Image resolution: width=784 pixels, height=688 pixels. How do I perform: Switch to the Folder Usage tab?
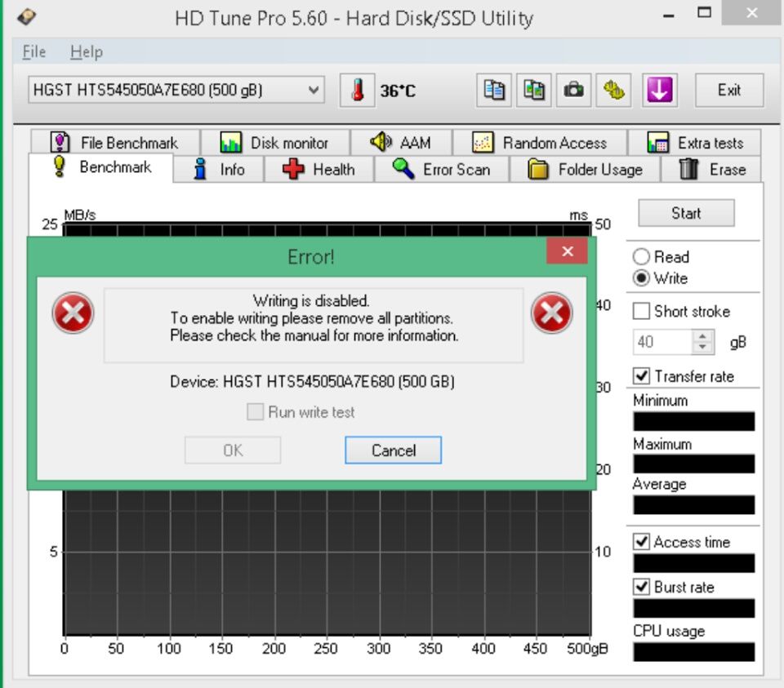[585, 170]
